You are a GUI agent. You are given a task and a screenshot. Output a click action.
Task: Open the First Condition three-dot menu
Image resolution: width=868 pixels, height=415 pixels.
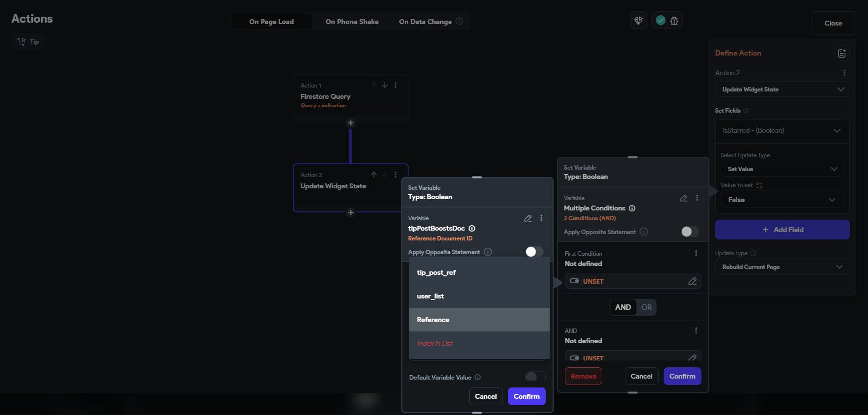coord(696,253)
